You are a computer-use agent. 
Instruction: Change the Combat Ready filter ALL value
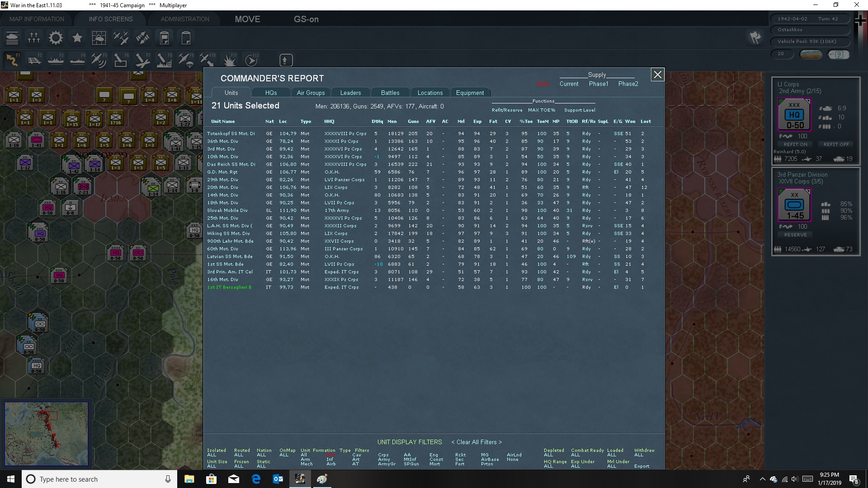[x=575, y=455]
